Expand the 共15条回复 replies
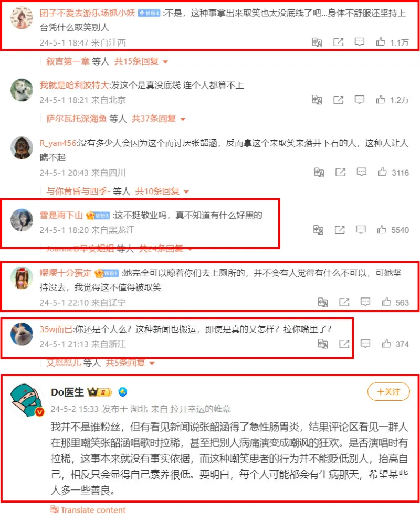The width and height of the screenshot is (420, 522). coord(141,61)
